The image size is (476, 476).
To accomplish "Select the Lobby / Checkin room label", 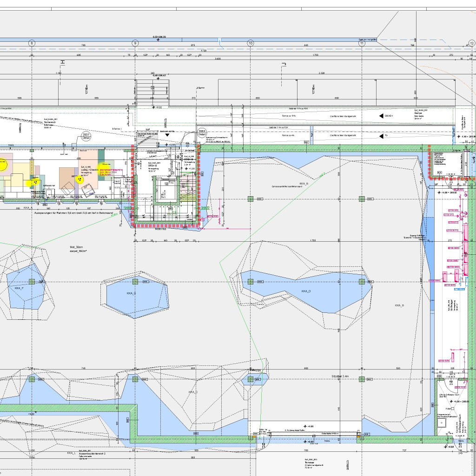I will click(88, 170).
